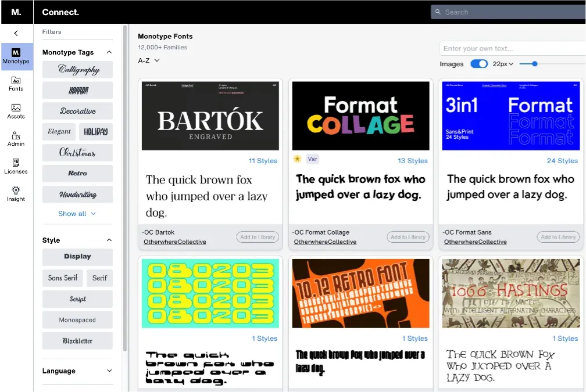Click the Connect. title
The height and width of the screenshot is (392, 586).
point(60,12)
